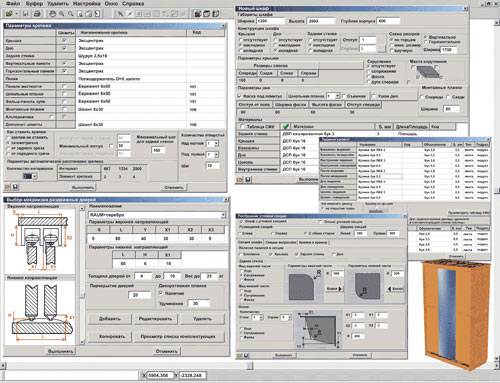Click Просмотр списка комплектующих button
The image size is (500, 383).
(178, 337)
